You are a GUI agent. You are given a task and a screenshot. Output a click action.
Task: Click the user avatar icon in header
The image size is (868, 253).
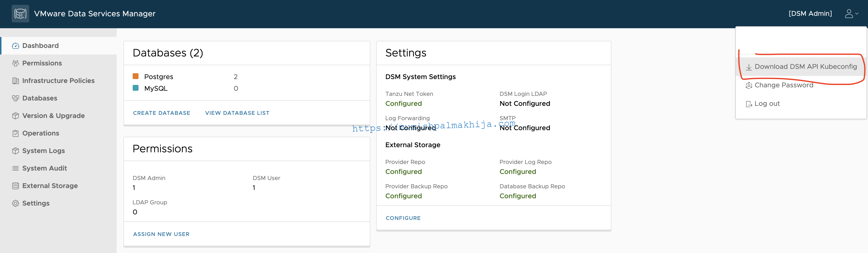(x=849, y=13)
